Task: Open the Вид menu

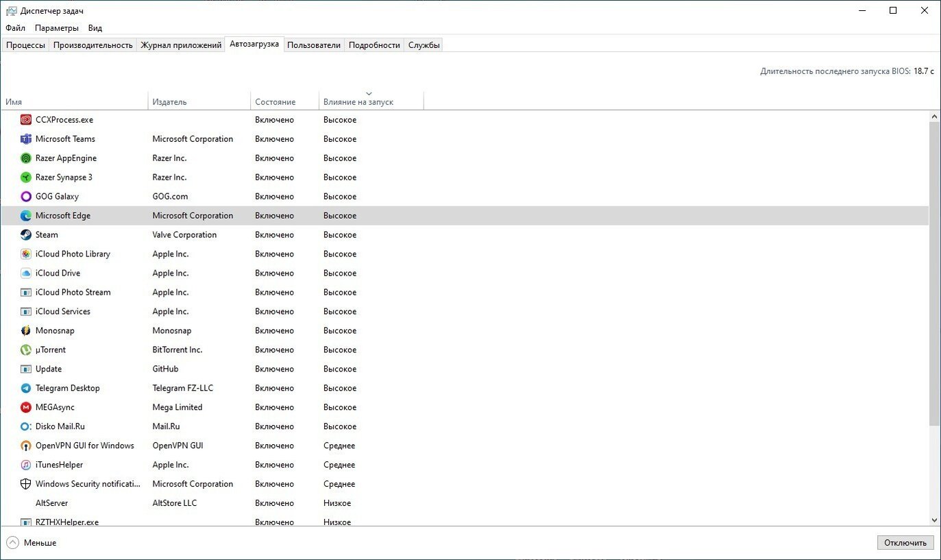Action: 95,28
